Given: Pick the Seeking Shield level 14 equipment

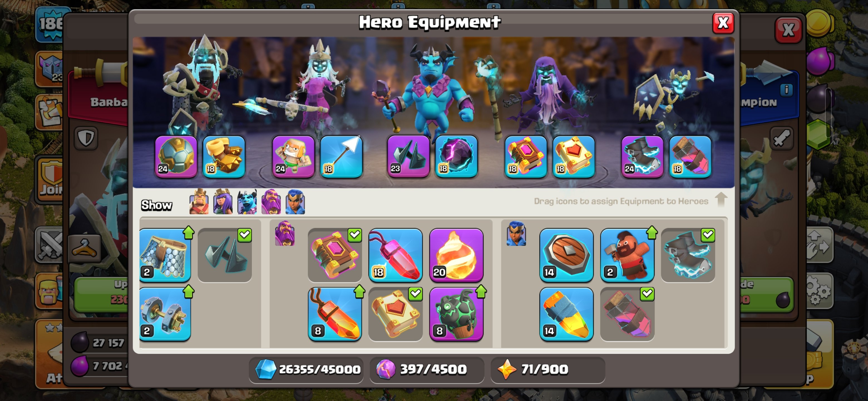Looking at the screenshot, I should tap(566, 255).
